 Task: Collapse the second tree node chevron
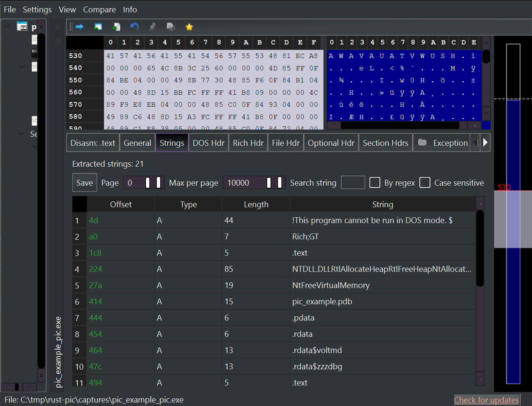[x=22, y=67]
